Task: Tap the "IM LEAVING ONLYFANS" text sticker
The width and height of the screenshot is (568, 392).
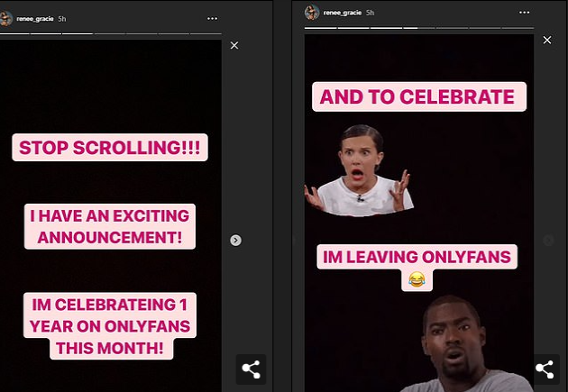Action: pos(416,258)
